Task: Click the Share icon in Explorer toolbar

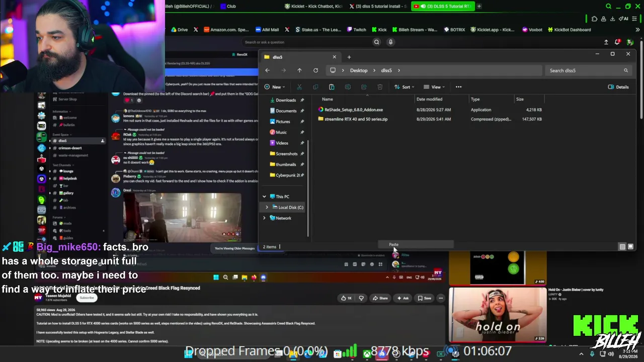Action: coord(364,87)
